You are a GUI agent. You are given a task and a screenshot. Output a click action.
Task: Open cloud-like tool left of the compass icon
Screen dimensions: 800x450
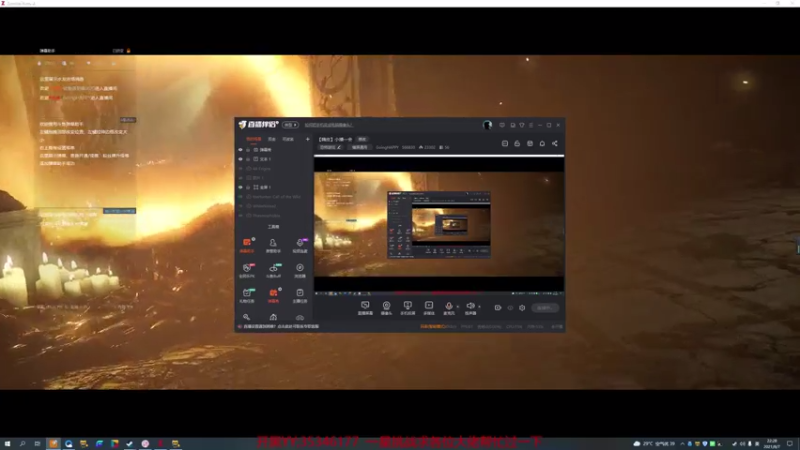click(273, 270)
